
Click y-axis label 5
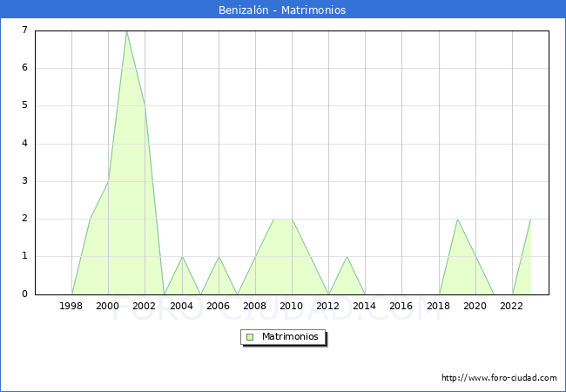[25, 105]
